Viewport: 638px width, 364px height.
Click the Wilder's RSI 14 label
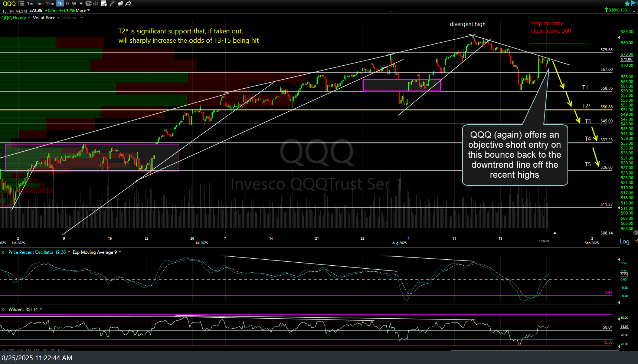coord(23,309)
